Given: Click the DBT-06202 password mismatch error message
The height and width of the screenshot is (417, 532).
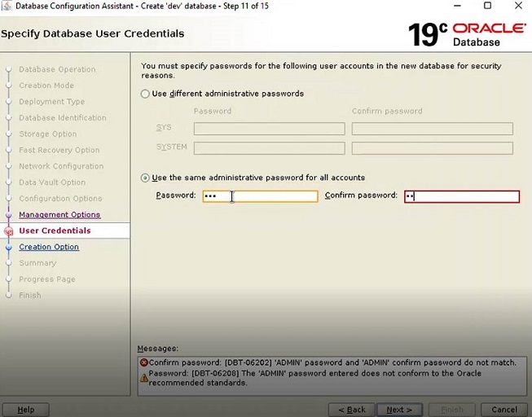Looking at the screenshot, I should pyautogui.click(x=334, y=362).
